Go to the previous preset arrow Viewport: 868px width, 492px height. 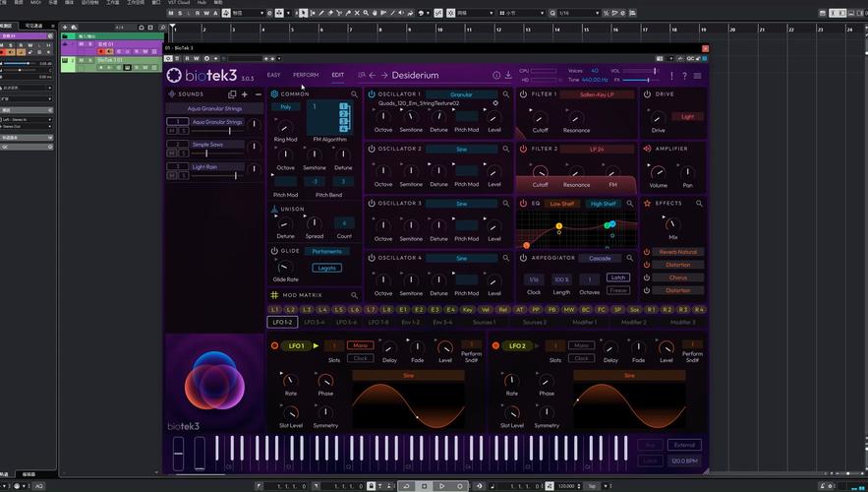(x=373, y=76)
